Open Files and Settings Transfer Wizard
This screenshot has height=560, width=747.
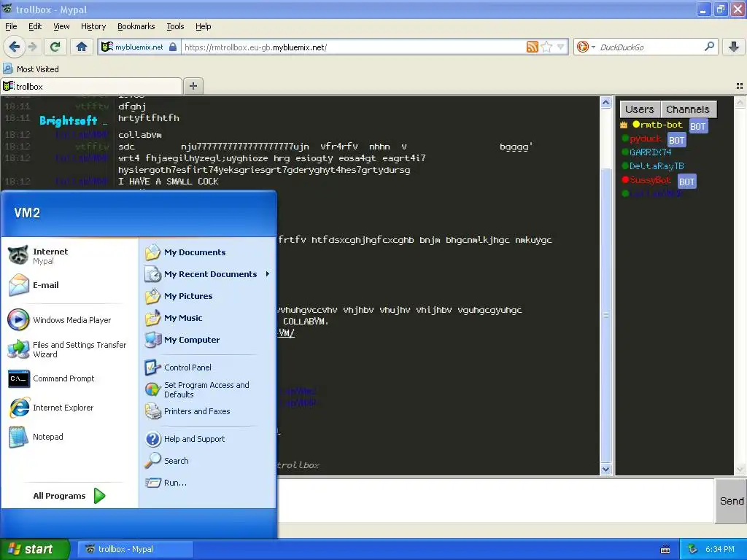coord(70,349)
